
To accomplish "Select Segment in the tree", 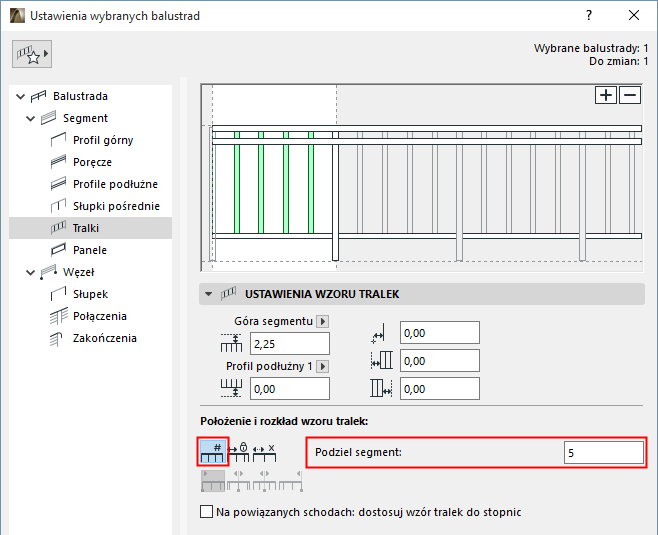I will tap(85, 118).
